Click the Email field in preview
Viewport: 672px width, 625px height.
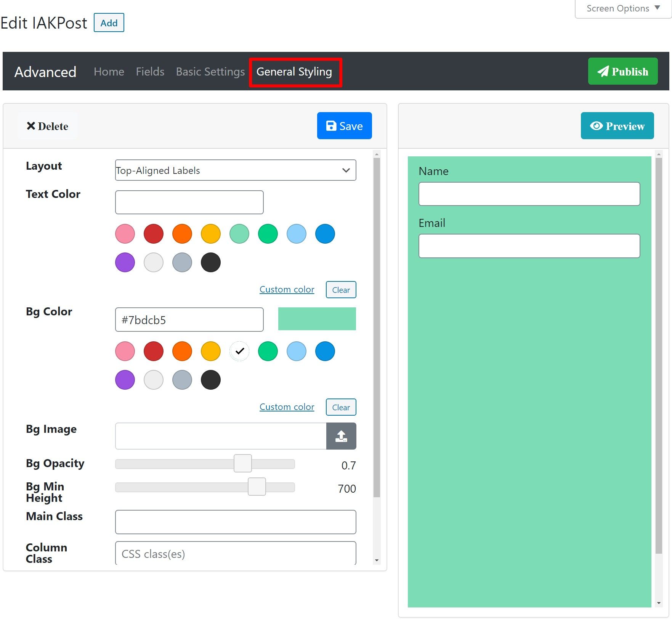(529, 246)
